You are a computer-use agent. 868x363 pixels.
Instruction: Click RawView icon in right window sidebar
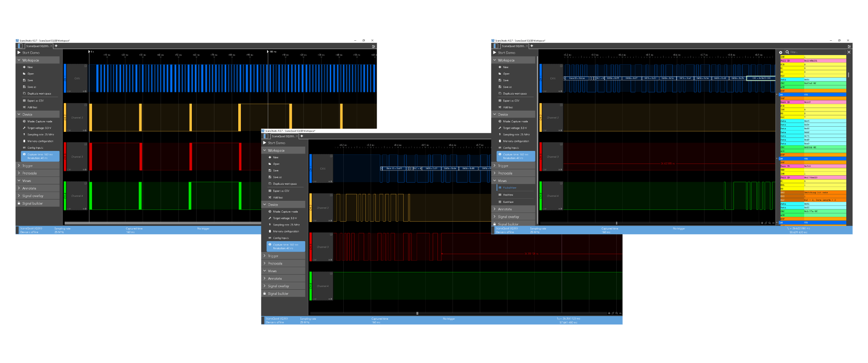500,202
